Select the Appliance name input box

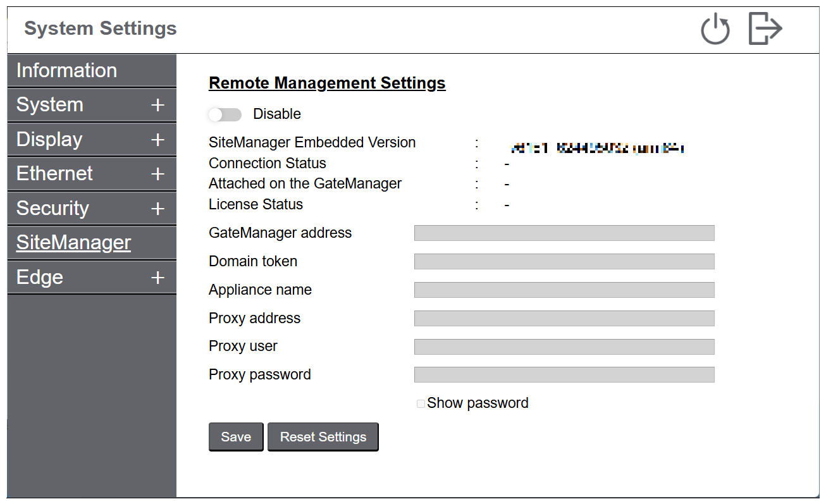click(564, 290)
